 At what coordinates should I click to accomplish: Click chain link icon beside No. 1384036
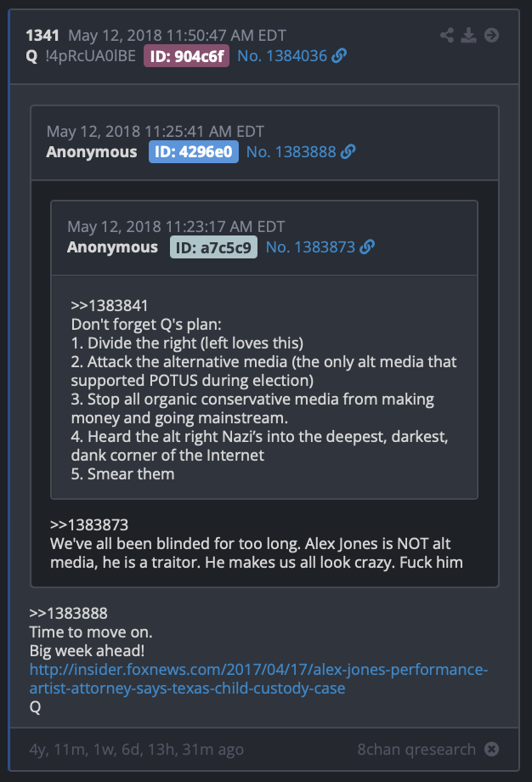tap(340, 55)
